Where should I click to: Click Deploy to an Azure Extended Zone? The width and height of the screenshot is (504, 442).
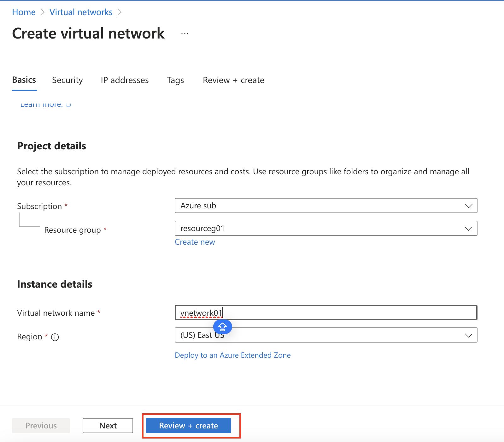click(x=233, y=355)
